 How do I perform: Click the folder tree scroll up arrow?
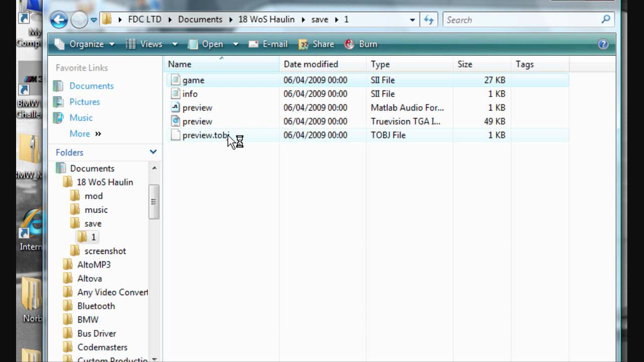[x=154, y=168]
